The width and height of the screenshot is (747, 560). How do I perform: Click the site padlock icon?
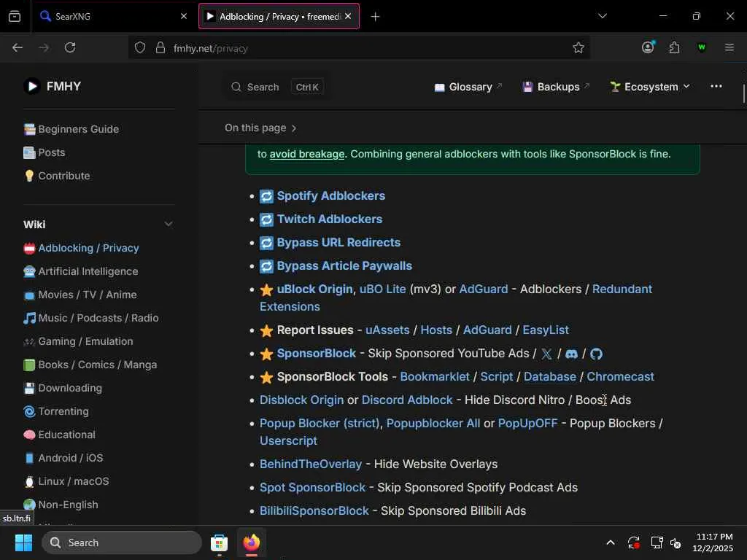click(160, 48)
